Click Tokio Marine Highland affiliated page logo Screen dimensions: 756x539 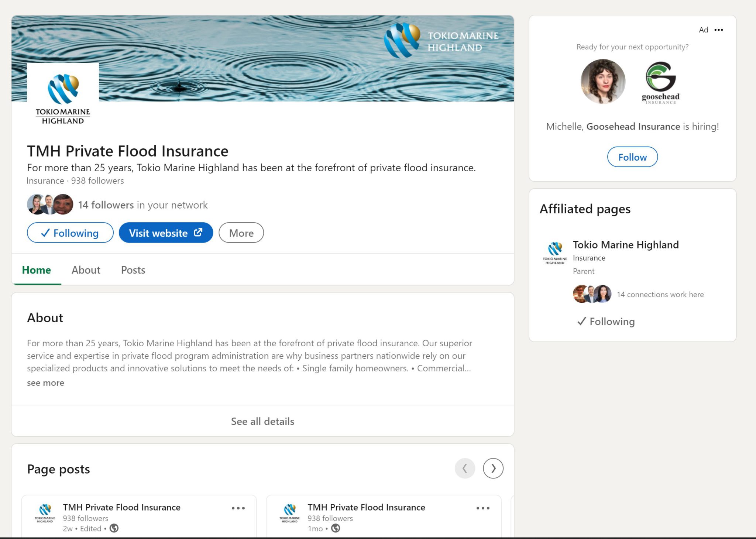tap(555, 253)
